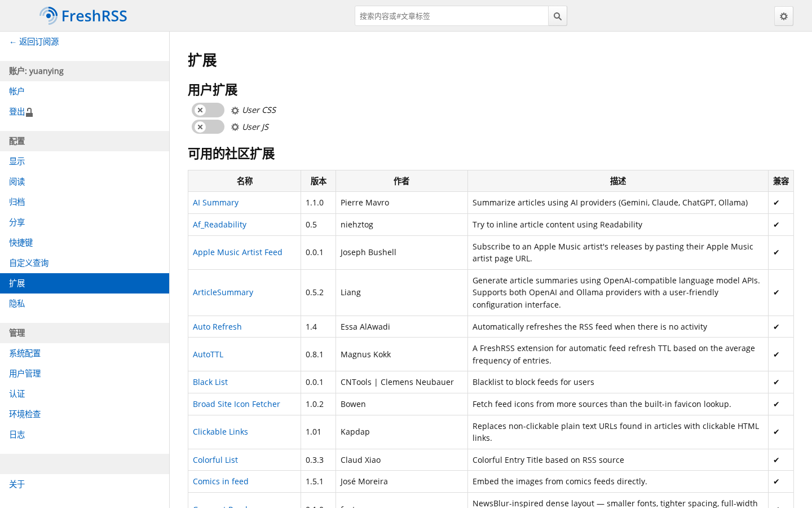The width and height of the screenshot is (812, 508).
Task: Open the AutoTTL extension link
Action: tap(208, 354)
